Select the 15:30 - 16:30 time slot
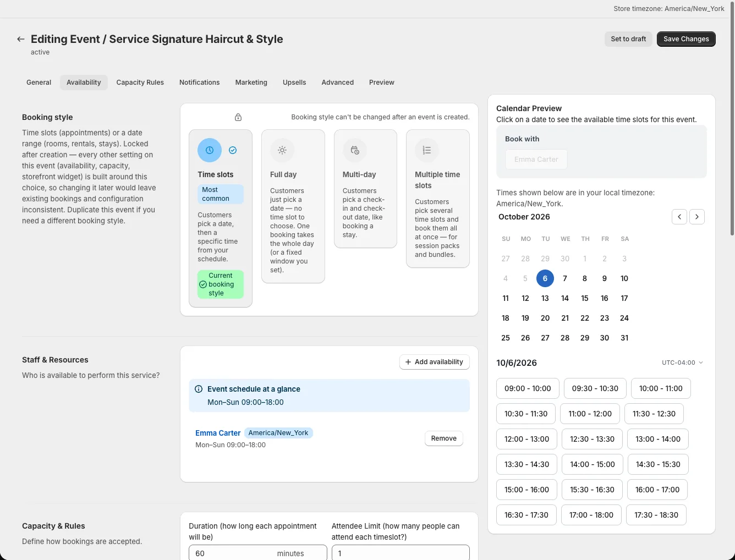Image resolution: width=735 pixels, height=560 pixels. [593, 490]
